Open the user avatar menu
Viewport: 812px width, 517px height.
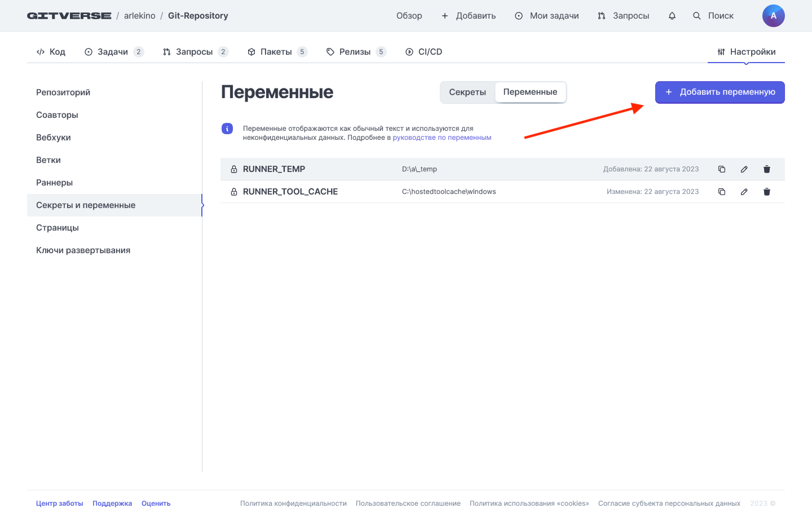tap(773, 16)
